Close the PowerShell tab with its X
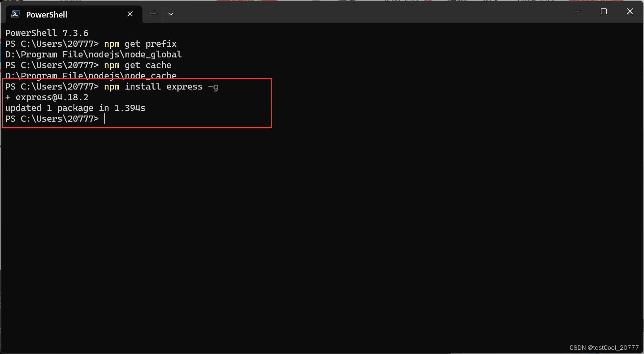This screenshot has width=644, height=354. [130, 14]
